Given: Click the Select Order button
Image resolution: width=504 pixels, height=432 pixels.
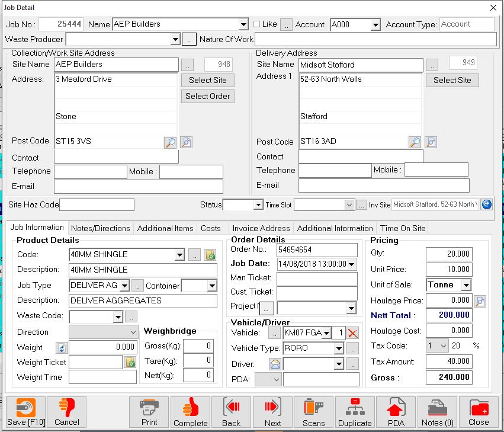Looking at the screenshot, I should coord(208,96).
